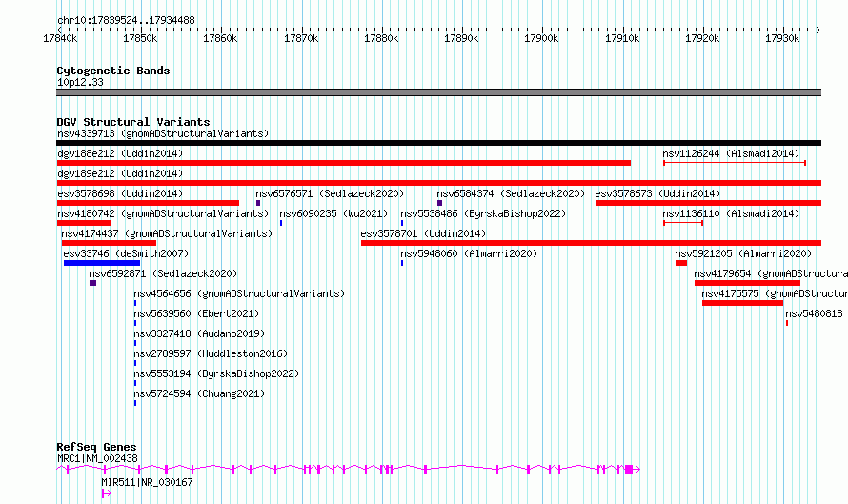This screenshot has height=504, width=848.
Task: Open nsv6584374 (Sedlazeck2020) variant label
Action: pos(511,193)
